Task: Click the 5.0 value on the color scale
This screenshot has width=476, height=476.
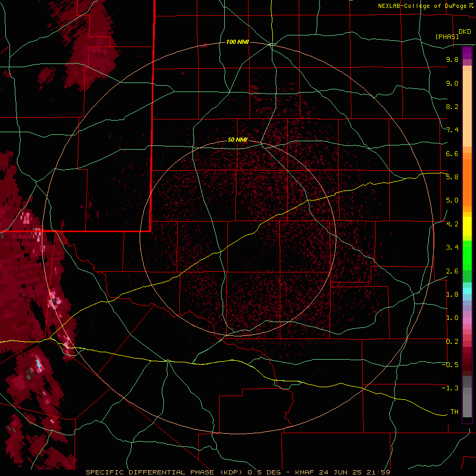Action: click(x=452, y=200)
